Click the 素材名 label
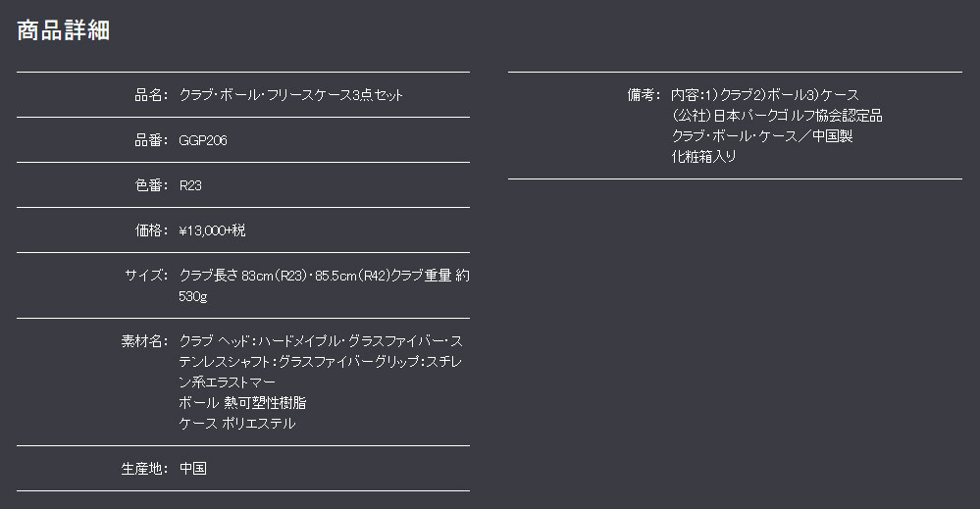The width and height of the screenshot is (980, 509). click(144, 341)
